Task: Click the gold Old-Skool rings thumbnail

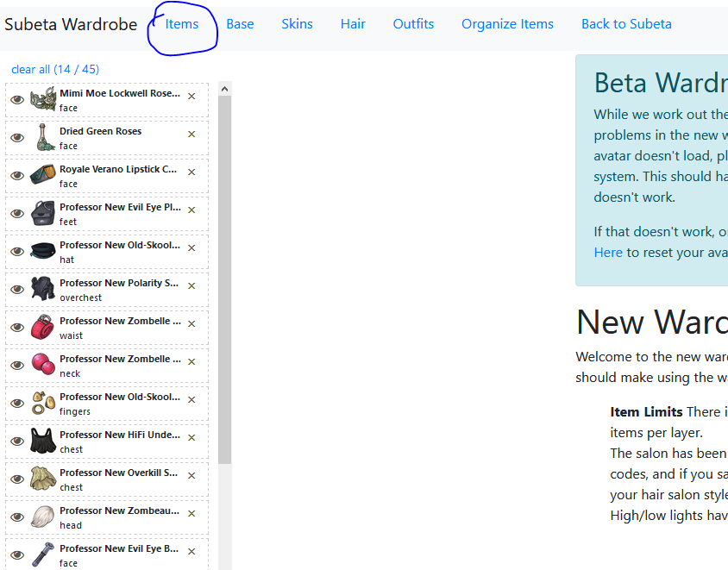Action: click(43, 403)
